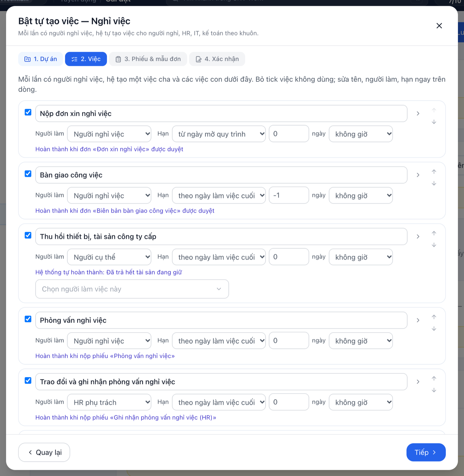Expand details of 'Trao đổi và ghi nhận' task

[418, 382]
